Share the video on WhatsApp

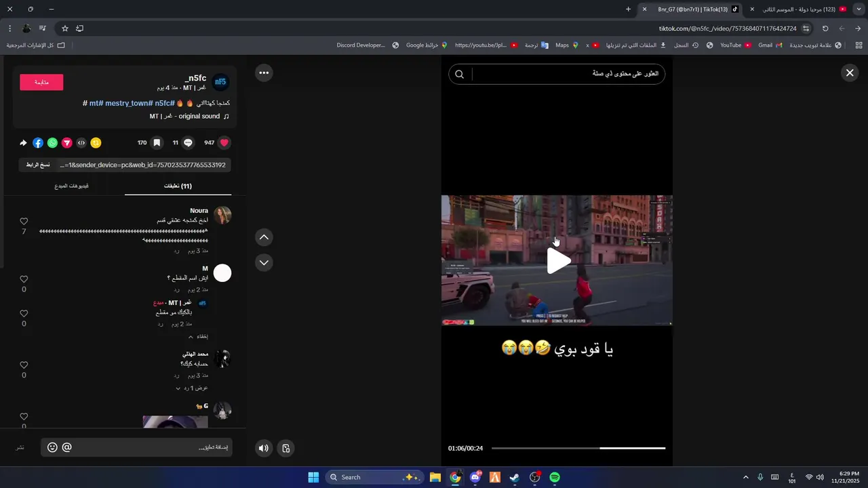coord(52,143)
